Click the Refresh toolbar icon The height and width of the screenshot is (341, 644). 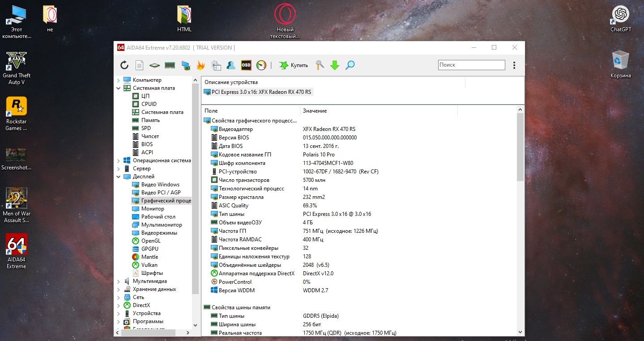tap(124, 65)
